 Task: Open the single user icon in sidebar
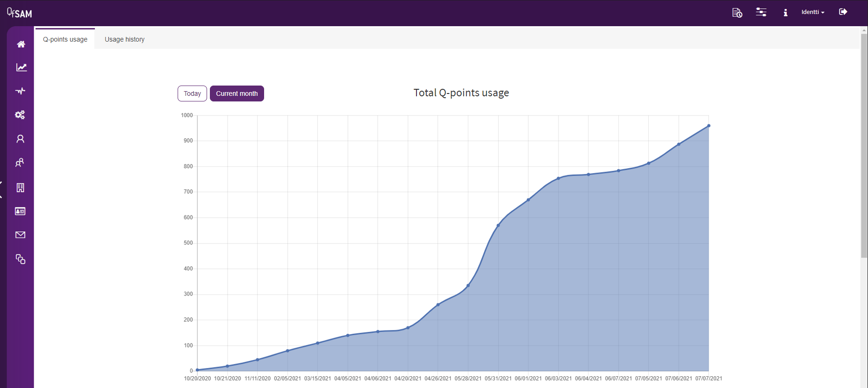(20, 139)
